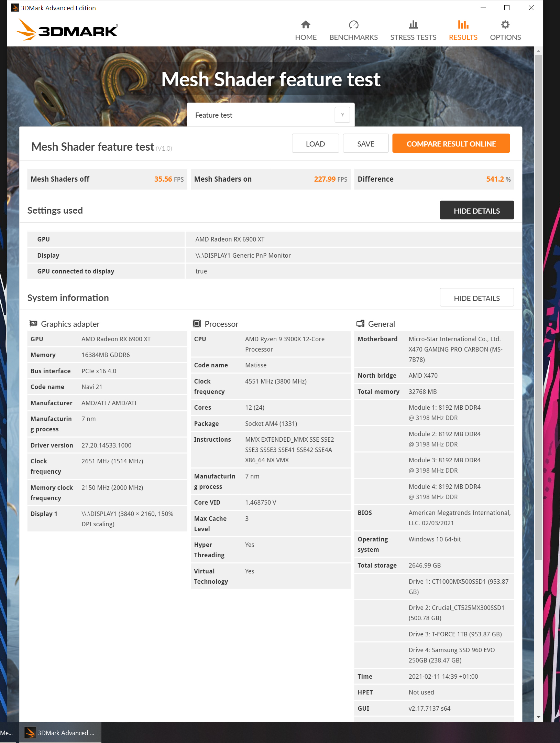This screenshot has height=743, width=560.
Task: Open STRESS TESTS tab label
Action: coord(413,37)
